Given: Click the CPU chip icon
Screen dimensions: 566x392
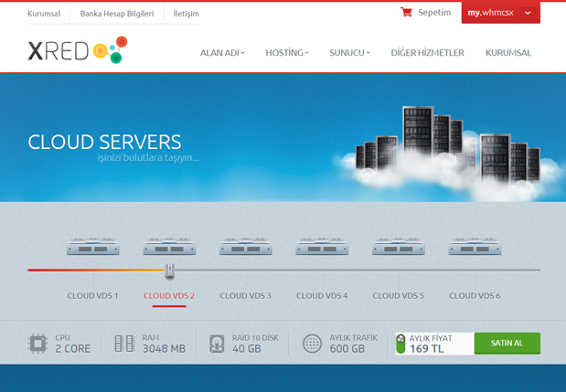Looking at the screenshot, I should (37, 344).
